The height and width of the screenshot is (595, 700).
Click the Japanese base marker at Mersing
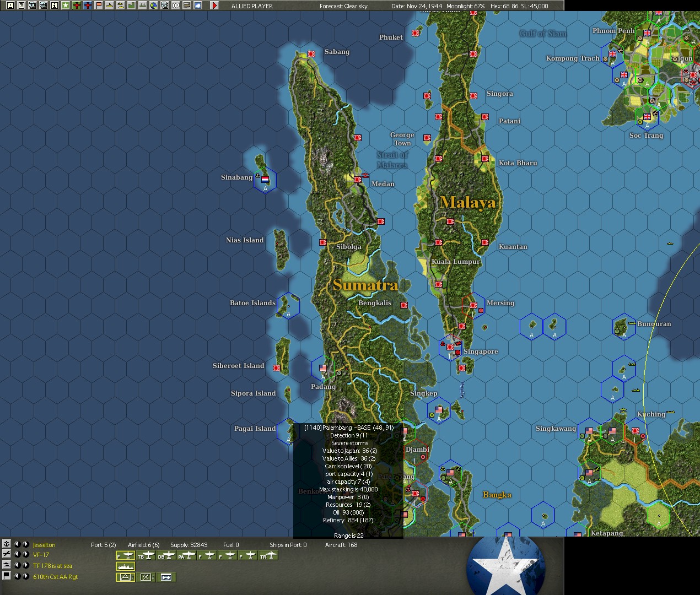click(473, 305)
